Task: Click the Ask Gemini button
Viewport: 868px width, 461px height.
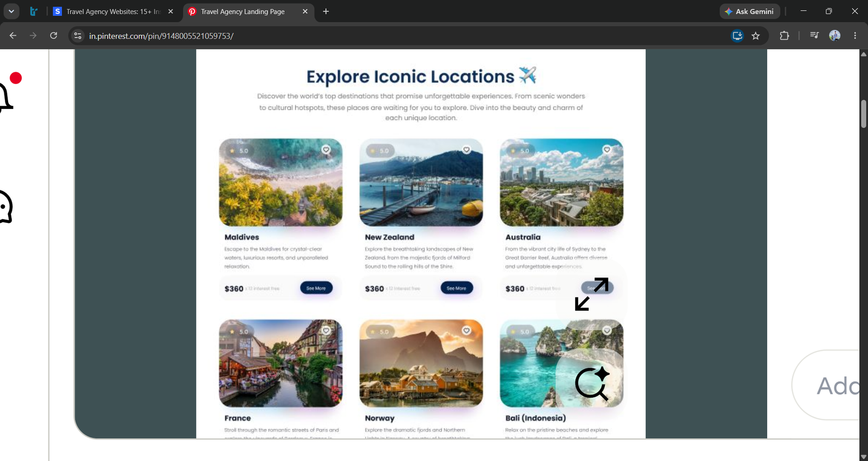Action: point(750,11)
